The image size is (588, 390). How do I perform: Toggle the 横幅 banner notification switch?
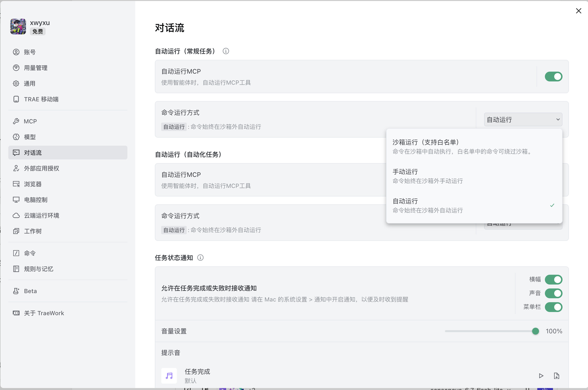pos(553,279)
